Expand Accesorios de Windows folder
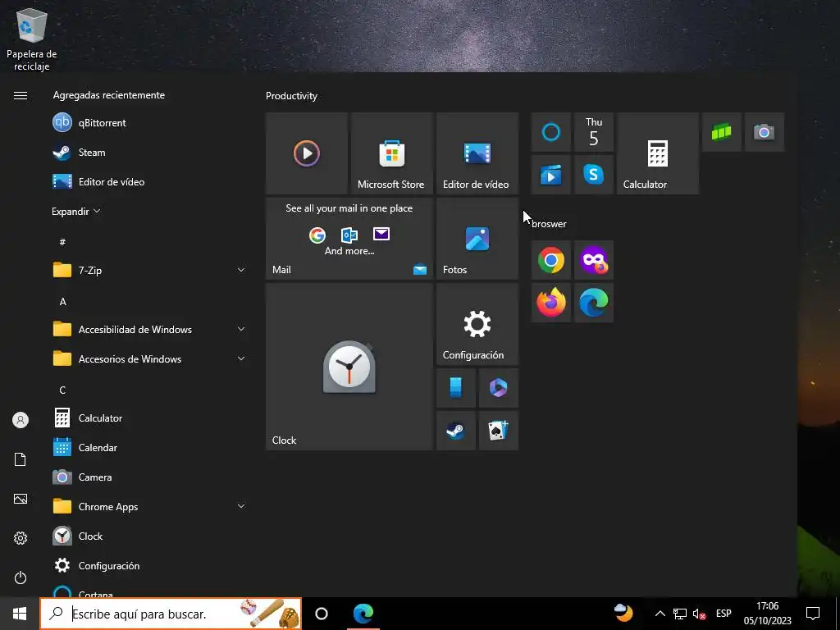The image size is (840, 630). point(150,359)
